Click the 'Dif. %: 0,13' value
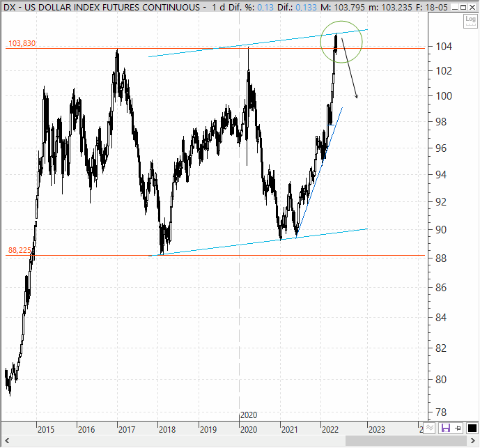This screenshot has height=448, width=480. (251, 7)
